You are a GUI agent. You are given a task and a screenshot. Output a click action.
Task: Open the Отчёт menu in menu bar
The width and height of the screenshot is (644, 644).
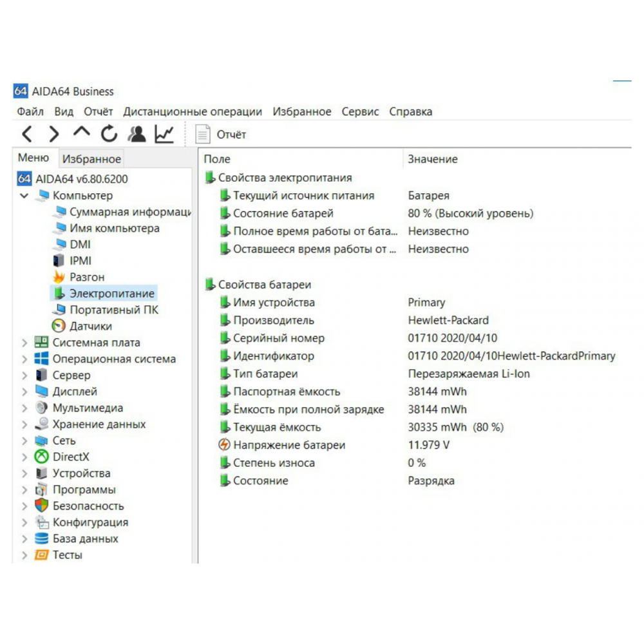98,111
